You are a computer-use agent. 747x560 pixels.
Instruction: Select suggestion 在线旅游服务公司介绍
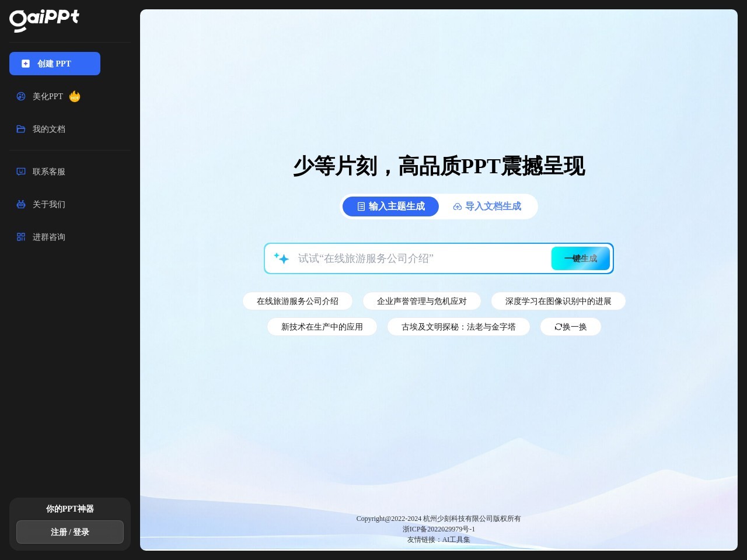point(298,301)
